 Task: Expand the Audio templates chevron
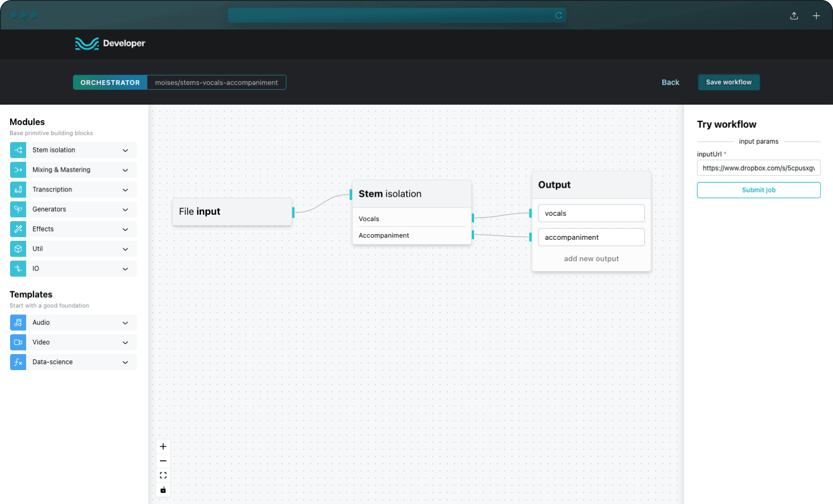pos(126,323)
